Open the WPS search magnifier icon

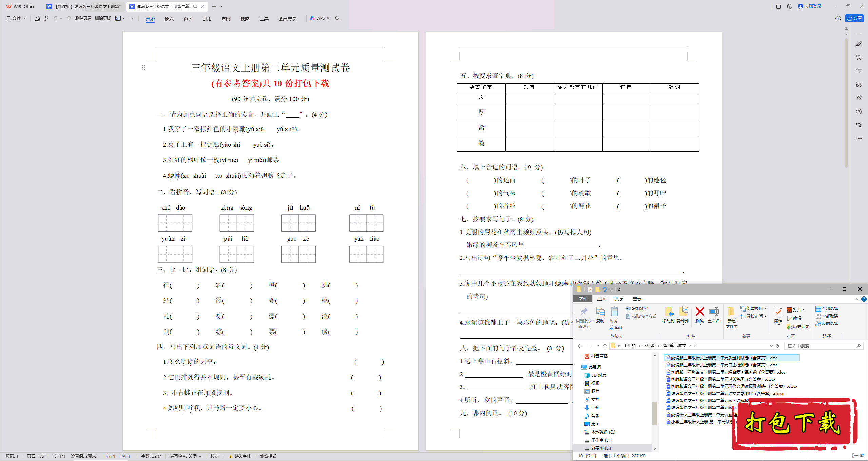(338, 18)
